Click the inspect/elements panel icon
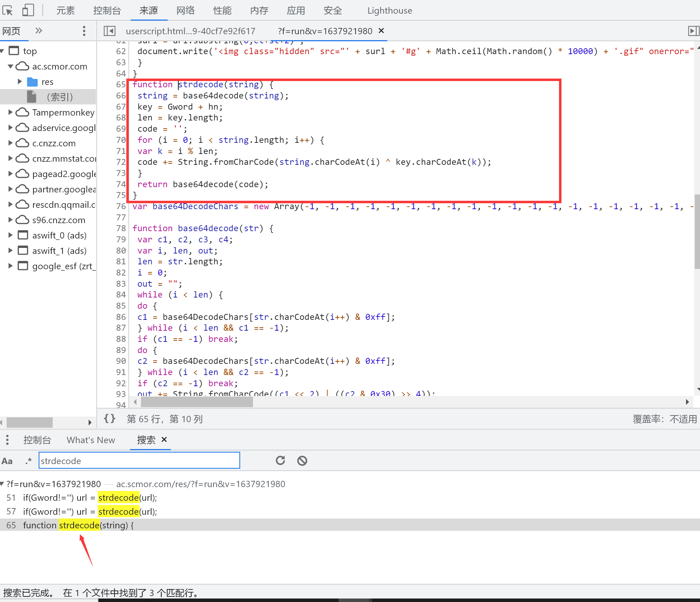This screenshot has width=700, height=602. coord(10,10)
